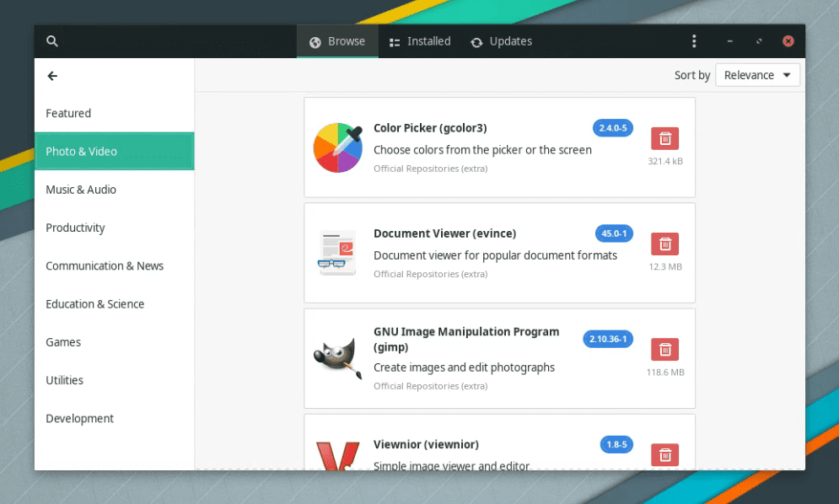This screenshot has width=839, height=504.
Task: Click the Viewnior red V icon
Action: [337, 455]
